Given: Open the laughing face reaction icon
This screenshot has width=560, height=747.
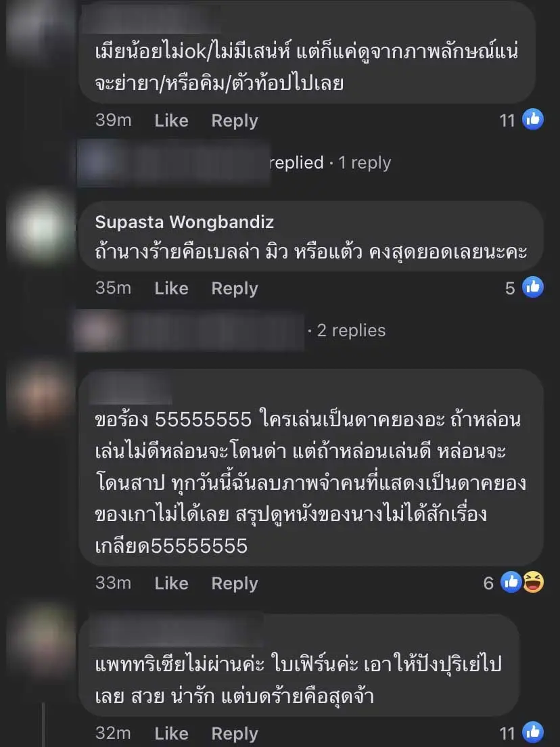Looking at the screenshot, I should tap(534, 582).
